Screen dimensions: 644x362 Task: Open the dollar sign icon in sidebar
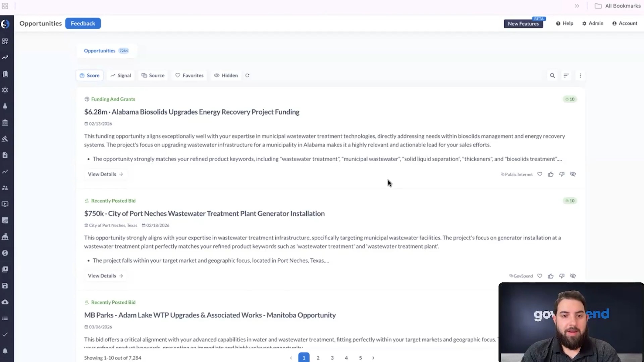click(5, 253)
